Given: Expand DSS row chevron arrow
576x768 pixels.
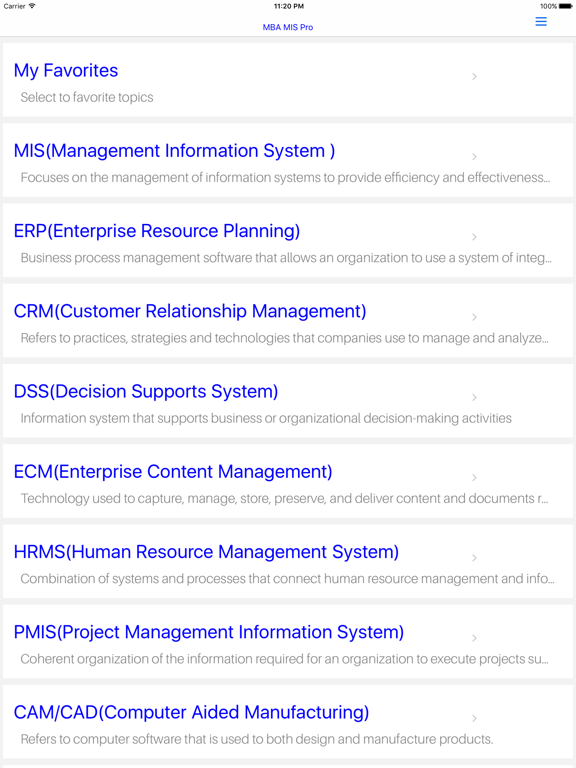Looking at the screenshot, I should 474,397.
